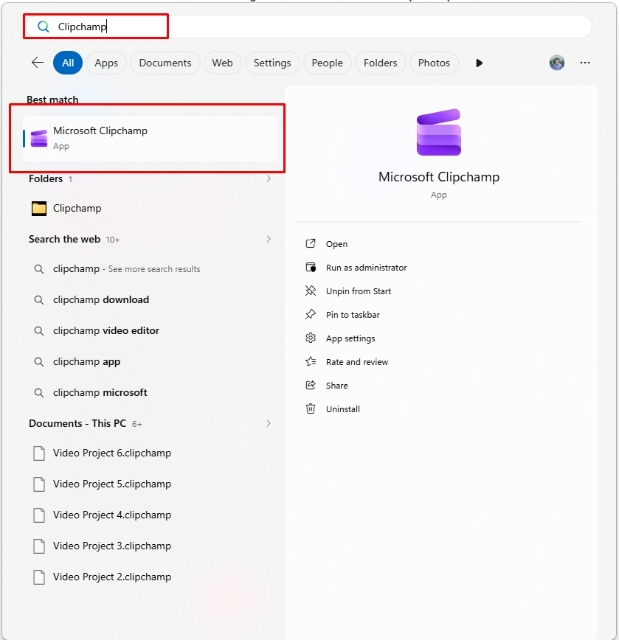This screenshot has width=619, height=640.
Task: Select the 'clipchamp app' web suggestion
Action: 150,362
